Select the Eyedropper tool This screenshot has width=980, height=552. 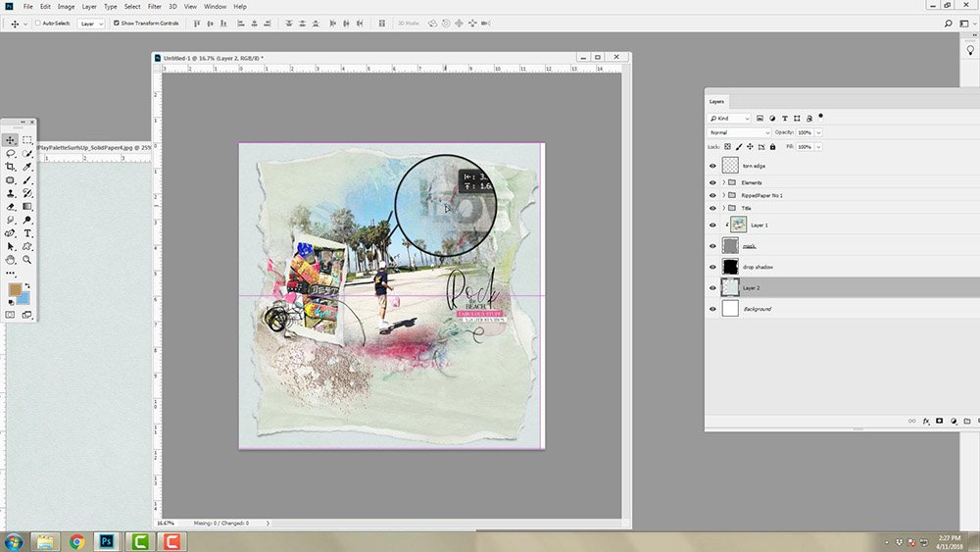(27, 167)
